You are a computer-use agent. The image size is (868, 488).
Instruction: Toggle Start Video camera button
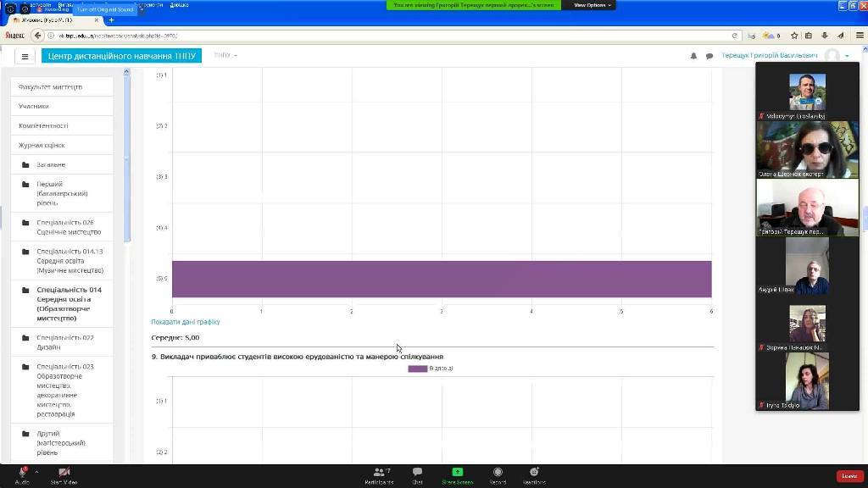(x=64, y=475)
